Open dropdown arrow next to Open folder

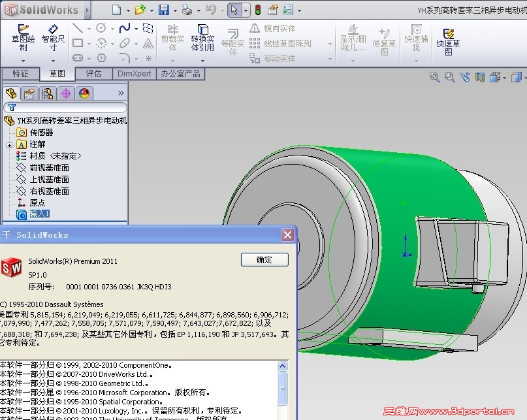152,10
